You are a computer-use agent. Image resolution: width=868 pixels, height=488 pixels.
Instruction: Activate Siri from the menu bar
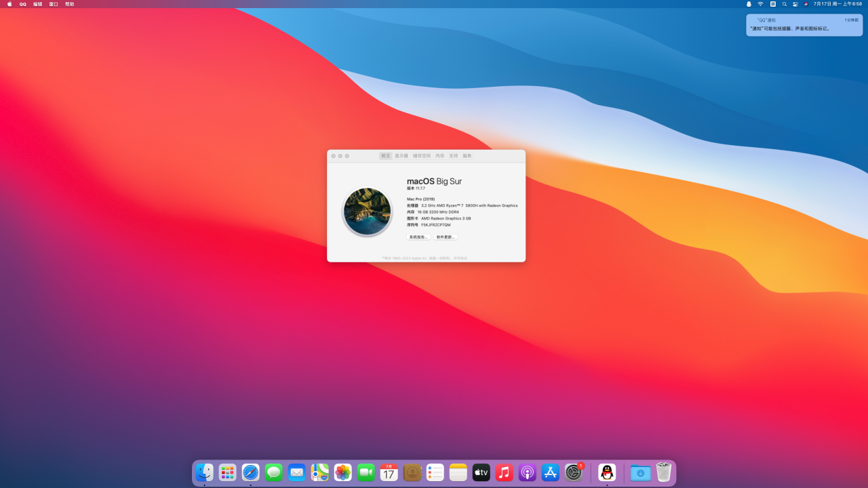tap(806, 4)
